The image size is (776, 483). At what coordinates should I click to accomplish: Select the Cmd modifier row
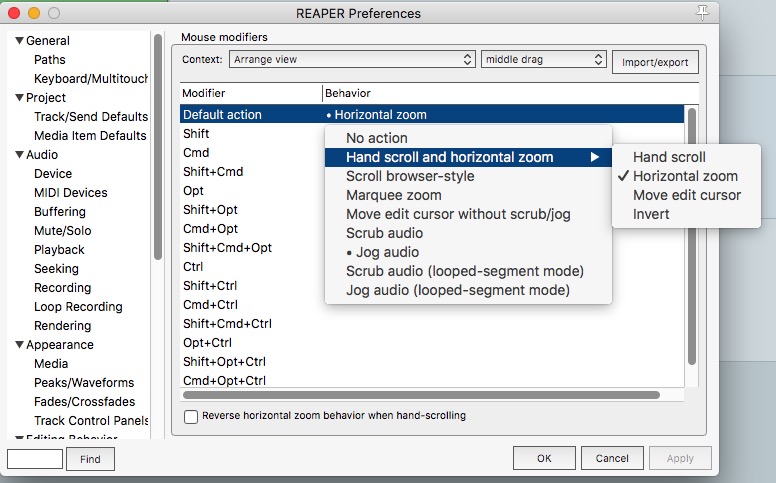[x=196, y=152]
